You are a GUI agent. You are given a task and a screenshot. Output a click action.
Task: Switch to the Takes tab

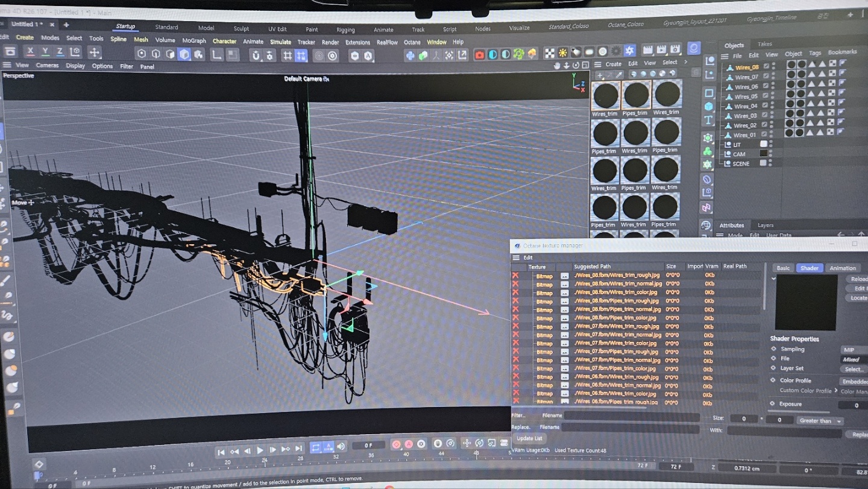coord(764,44)
